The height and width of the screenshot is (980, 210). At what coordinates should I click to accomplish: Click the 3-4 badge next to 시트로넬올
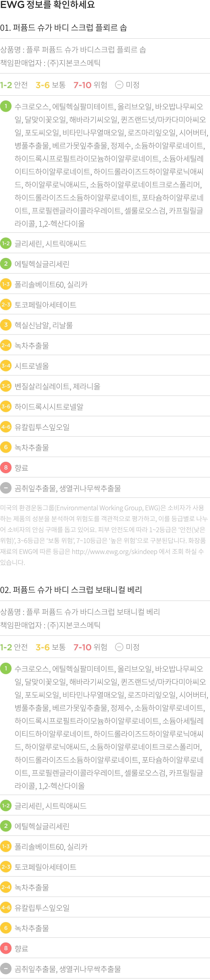pyautogui.click(x=6, y=366)
